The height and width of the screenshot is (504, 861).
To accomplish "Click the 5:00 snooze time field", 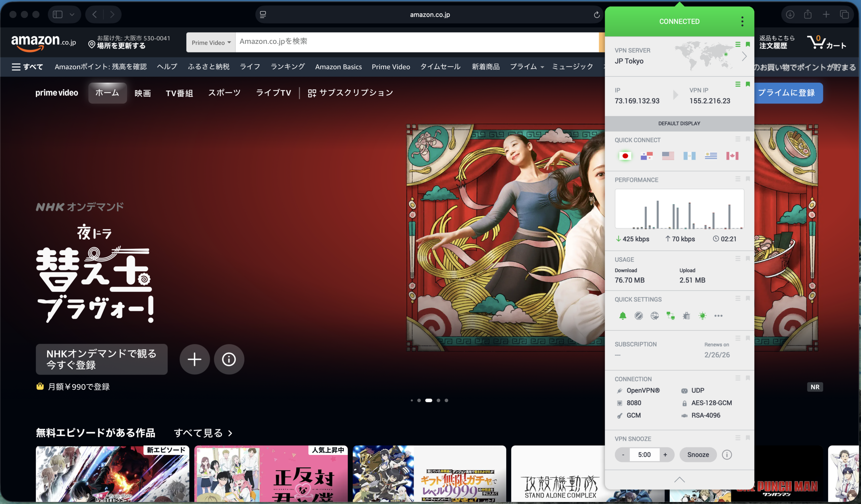I will click(x=644, y=455).
